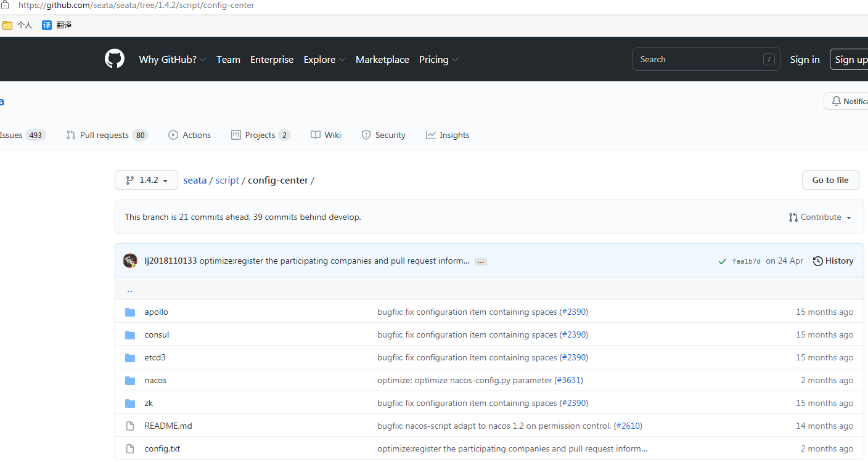This screenshot has height=462, width=868.
Task: Switch to the Insights tab
Action: [x=448, y=135]
